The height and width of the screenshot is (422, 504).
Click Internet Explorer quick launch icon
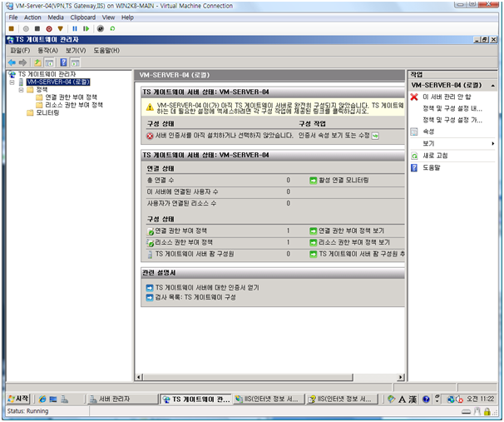pyautogui.click(x=42, y=400)
